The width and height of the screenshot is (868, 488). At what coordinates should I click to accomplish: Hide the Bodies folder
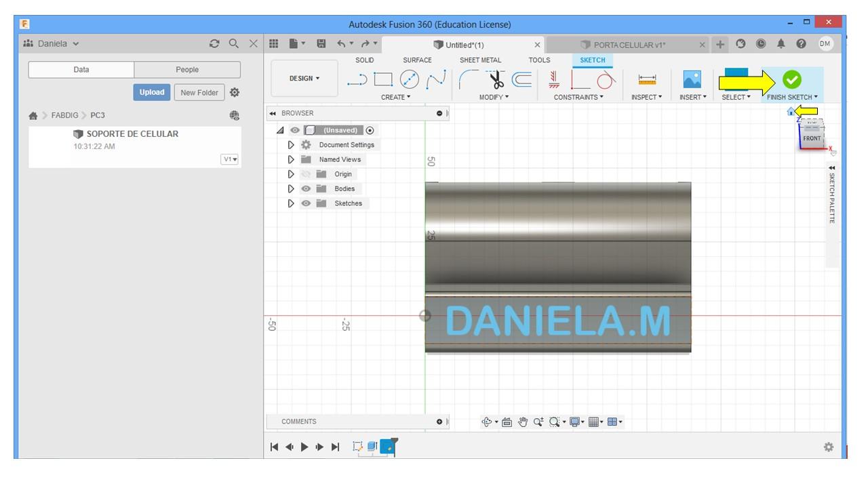coord(306,188)
